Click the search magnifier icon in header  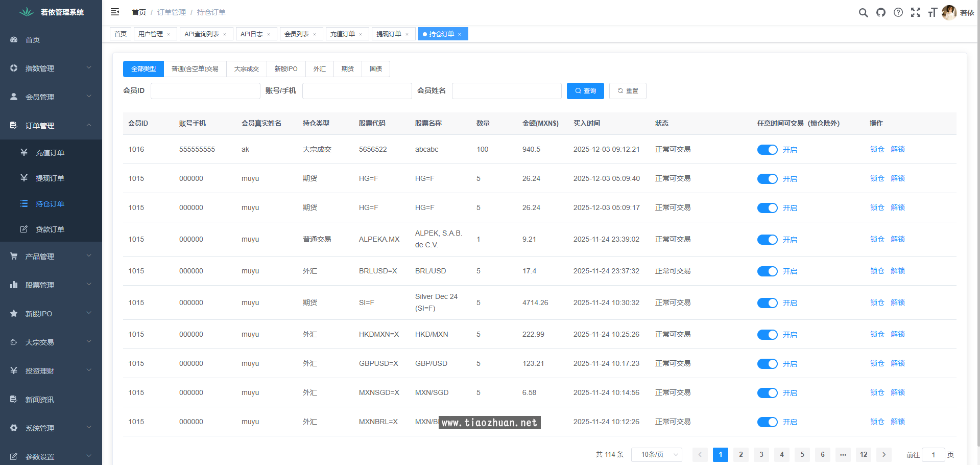click(x=863, y=13)
